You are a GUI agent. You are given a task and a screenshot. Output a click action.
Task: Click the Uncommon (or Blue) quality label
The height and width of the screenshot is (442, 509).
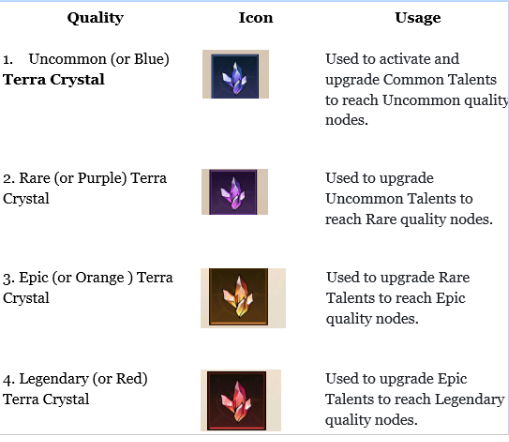99,59
